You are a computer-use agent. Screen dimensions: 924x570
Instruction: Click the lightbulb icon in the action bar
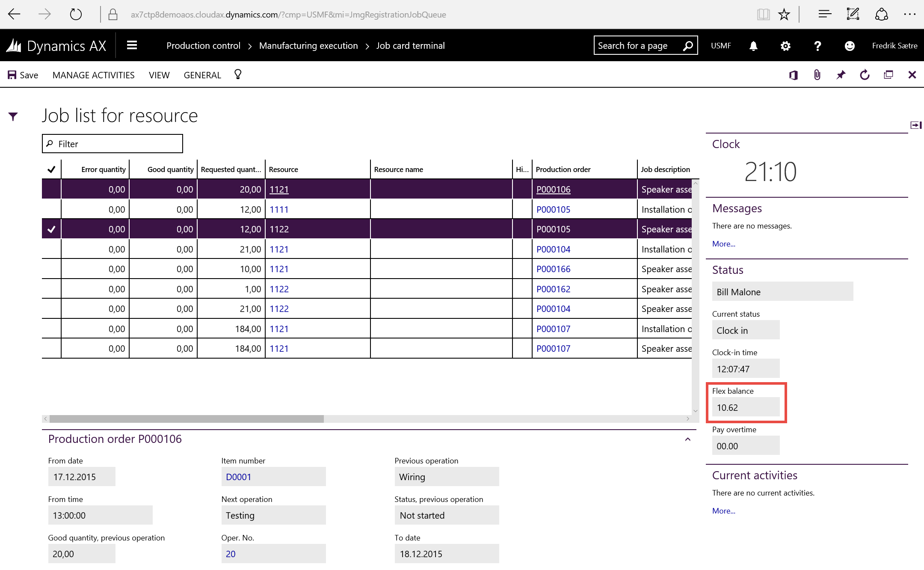[x=238, y=74]
